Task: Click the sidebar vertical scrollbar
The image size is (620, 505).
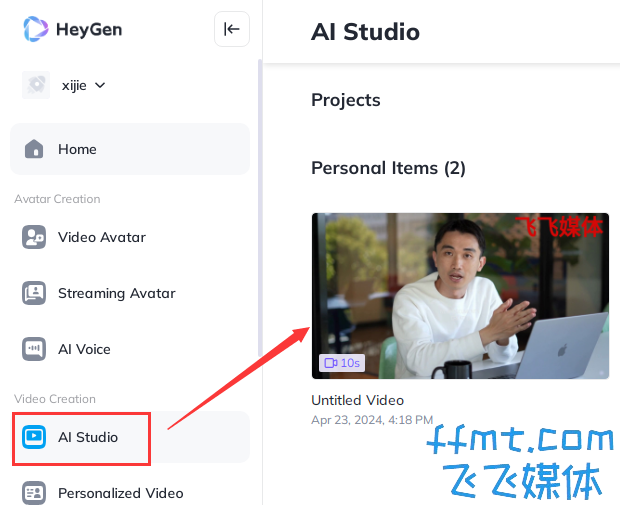Action: pyautogui.click(x=260, y=208)
